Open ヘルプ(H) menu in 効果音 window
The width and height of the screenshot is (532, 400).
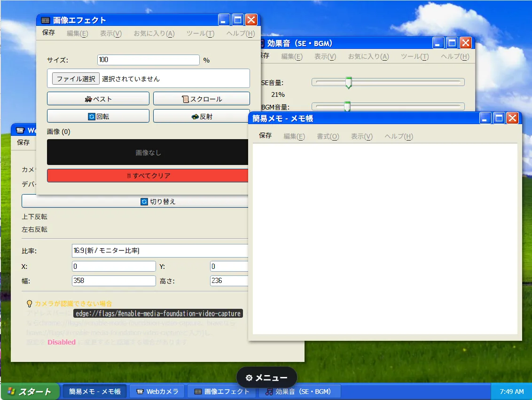click(455, 56)
